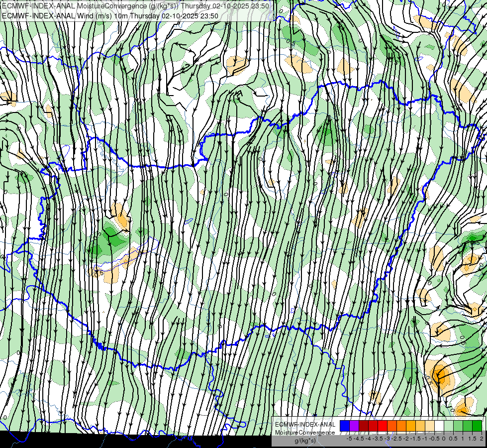The image size is (487, 448).
Task: Click the legend tick label -1
Action: [425, 439]
